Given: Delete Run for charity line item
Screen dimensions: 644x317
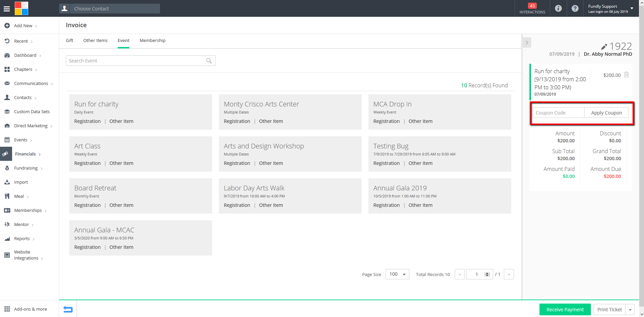Looking at the screenshot, I should pos(627,75).
